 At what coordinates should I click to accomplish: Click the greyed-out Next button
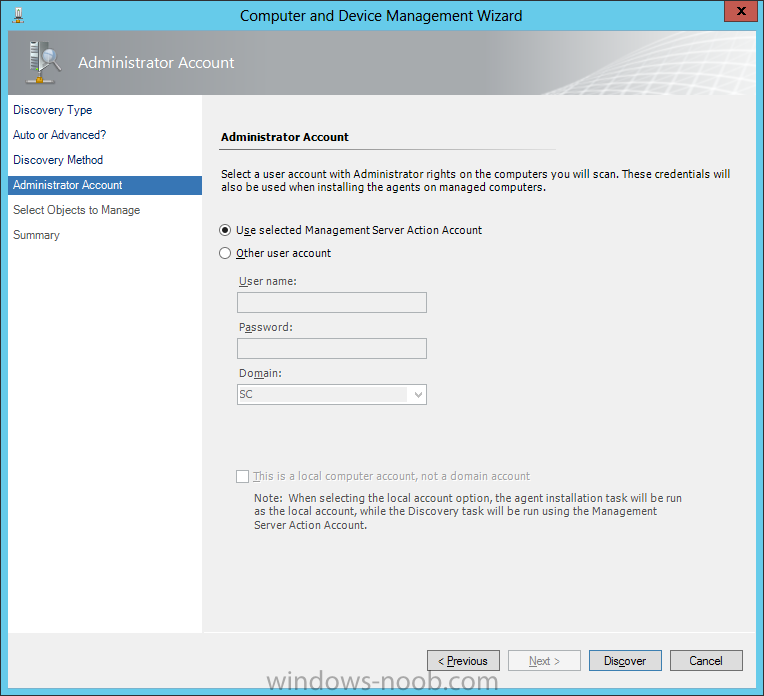pyautogui.click(x=544, y=661)
